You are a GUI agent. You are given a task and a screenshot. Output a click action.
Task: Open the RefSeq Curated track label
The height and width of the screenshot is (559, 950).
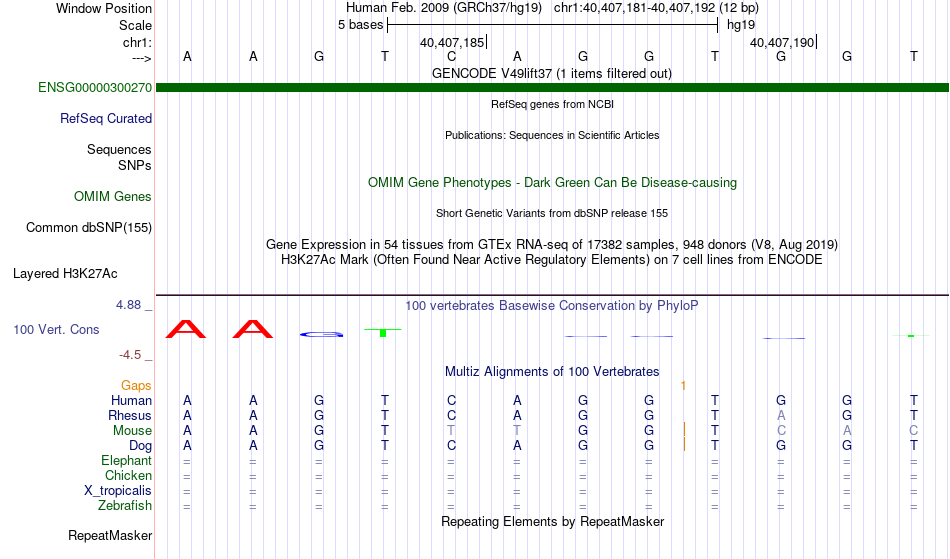(105, 118)
